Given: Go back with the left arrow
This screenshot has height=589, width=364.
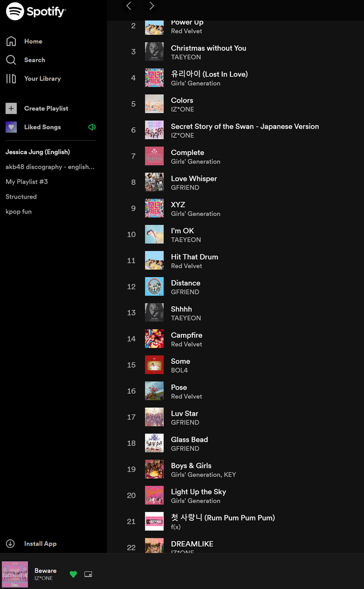Looking at the screenshot, I should (x=129, y=5).
